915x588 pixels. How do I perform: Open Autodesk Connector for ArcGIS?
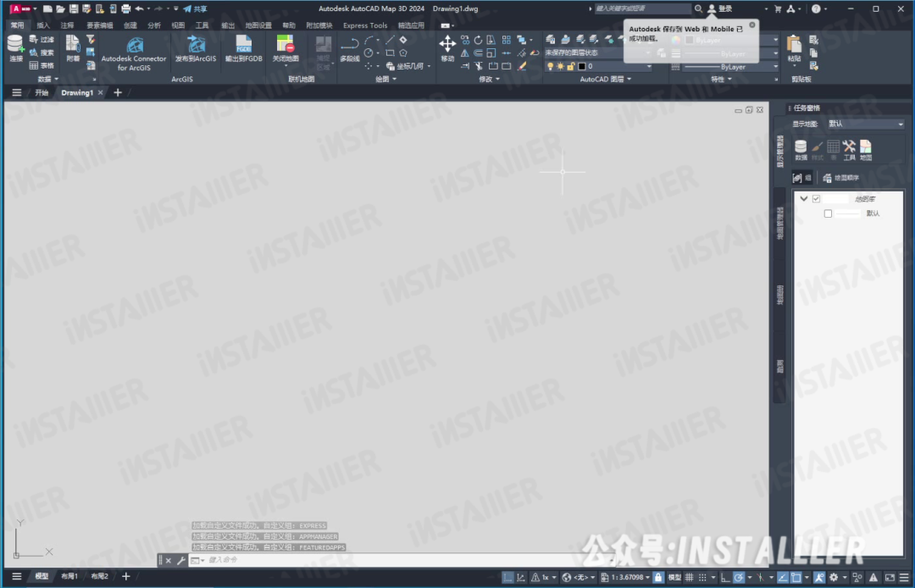coord(134,53)
